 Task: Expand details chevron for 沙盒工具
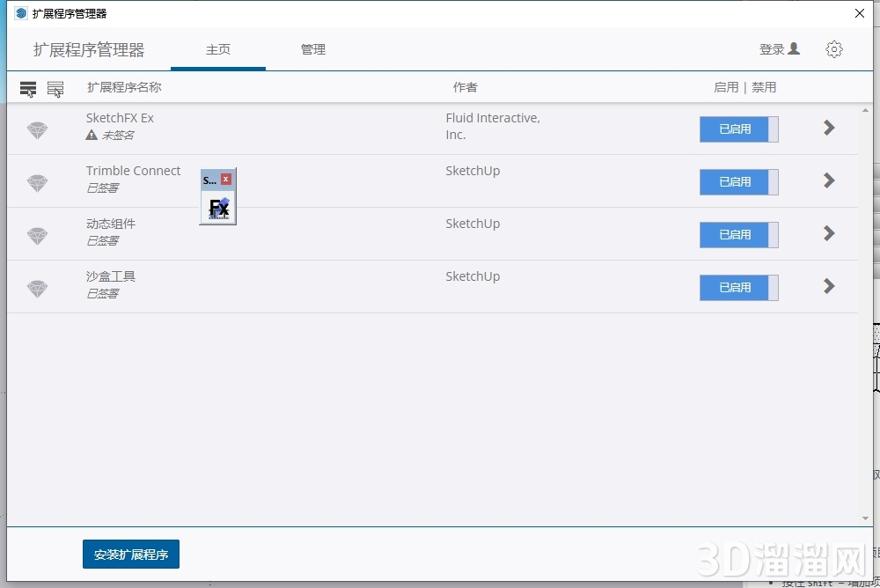click(829, 286)
